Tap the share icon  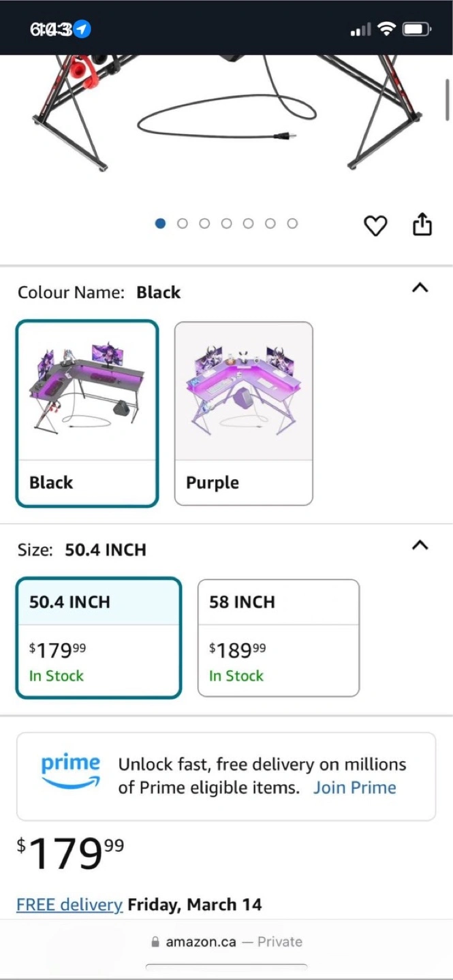coord(422,224)
